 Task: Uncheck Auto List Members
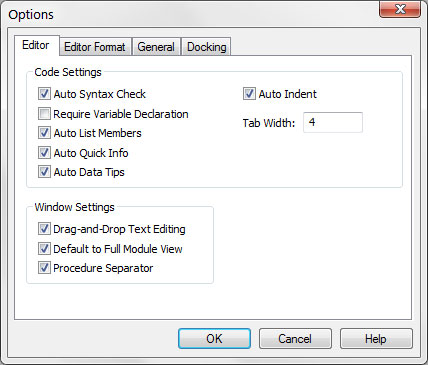click(x=44, y=133)
